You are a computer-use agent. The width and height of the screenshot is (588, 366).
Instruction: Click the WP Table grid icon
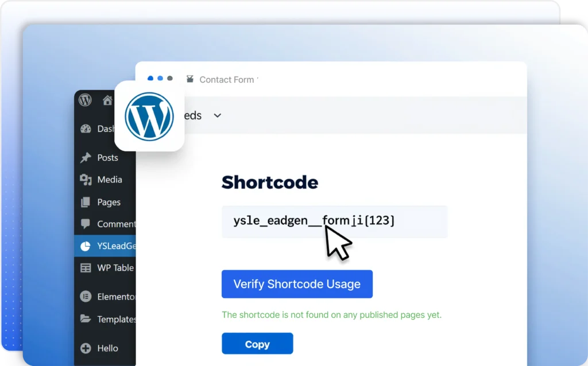[x=86, y=268]
